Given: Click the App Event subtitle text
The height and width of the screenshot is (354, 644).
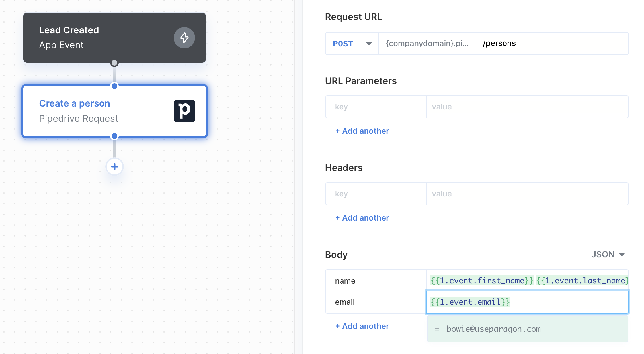Looking at the screenshot, I should 61,45.
